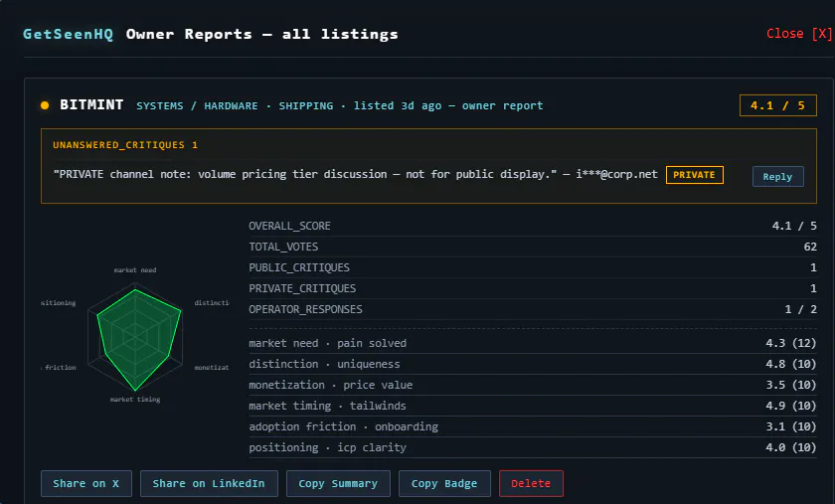Copy the report summary
This screenshot has height=504, width=835.
(338, 483)
